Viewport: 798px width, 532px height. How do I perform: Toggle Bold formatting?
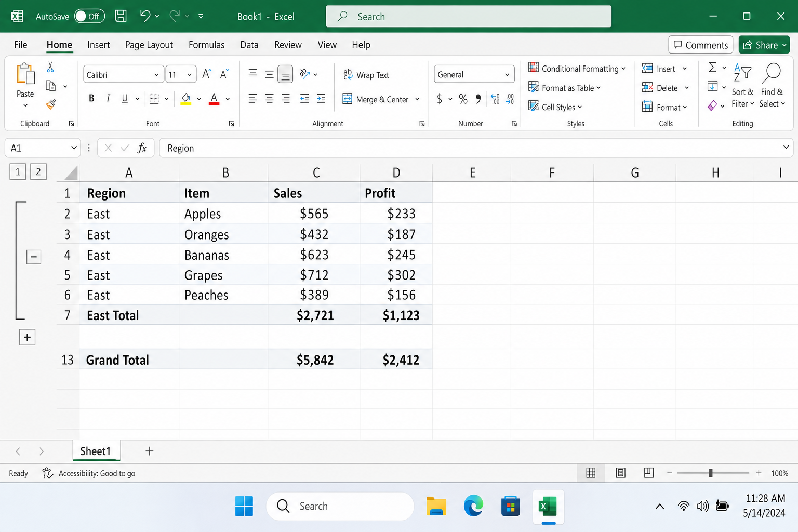tap(91, 98)
